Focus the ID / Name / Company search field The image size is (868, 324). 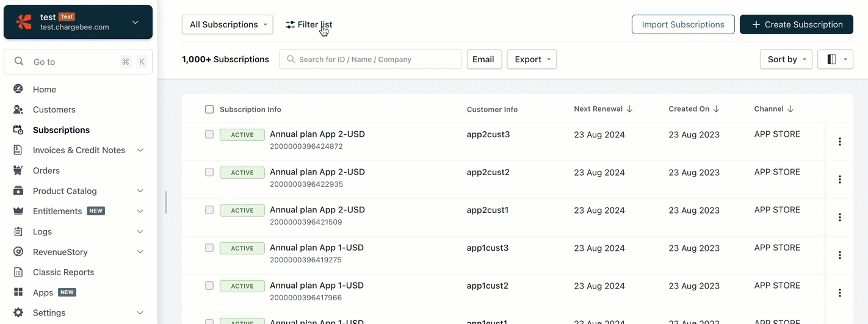(371, 59)
